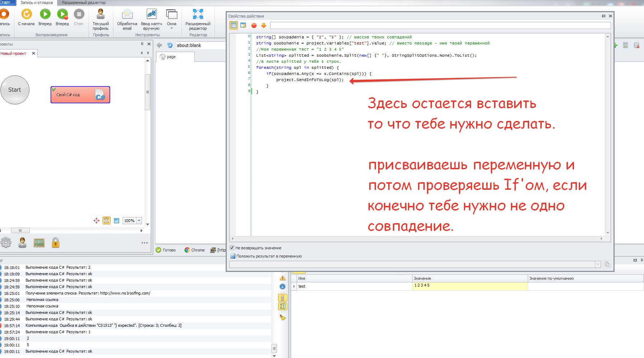
Task: Click the first dialog toolbar list icon
Action: tap(234, 25)
